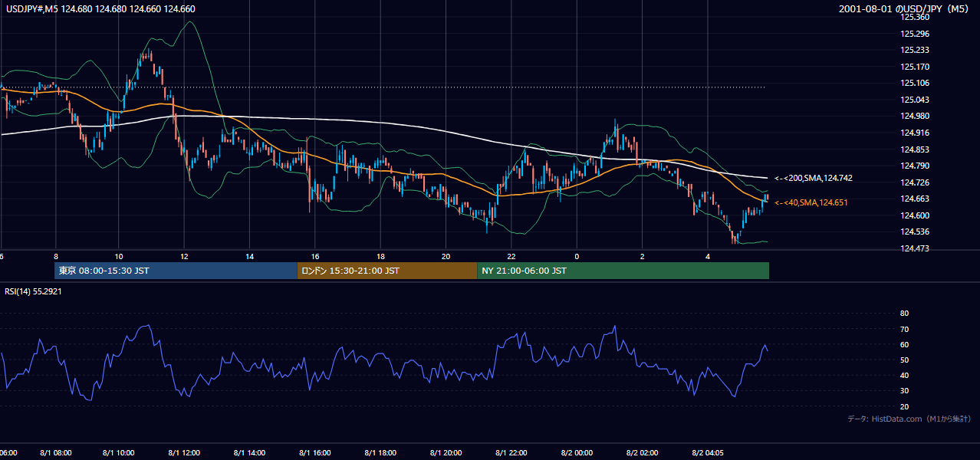980x460 pixels.
Task: Click hour marker 16 under the price chart
Action: (x=315, y=255)
